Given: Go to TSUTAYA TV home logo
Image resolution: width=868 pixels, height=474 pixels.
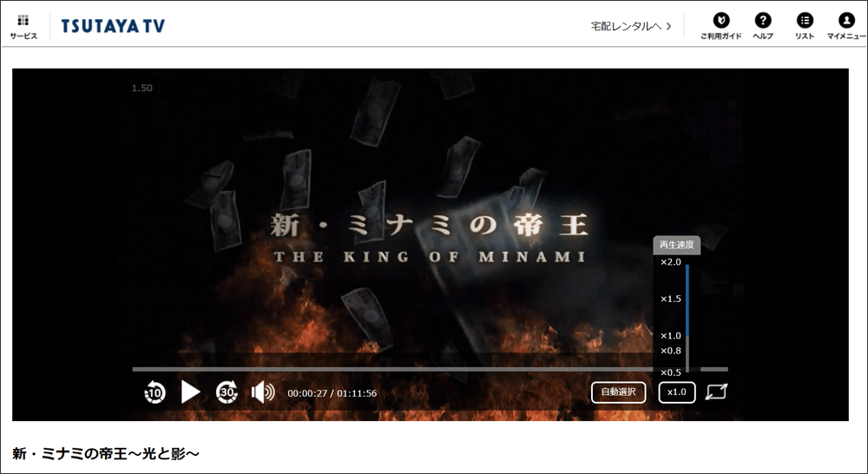Looking at the screenshot, I should 112,26.
